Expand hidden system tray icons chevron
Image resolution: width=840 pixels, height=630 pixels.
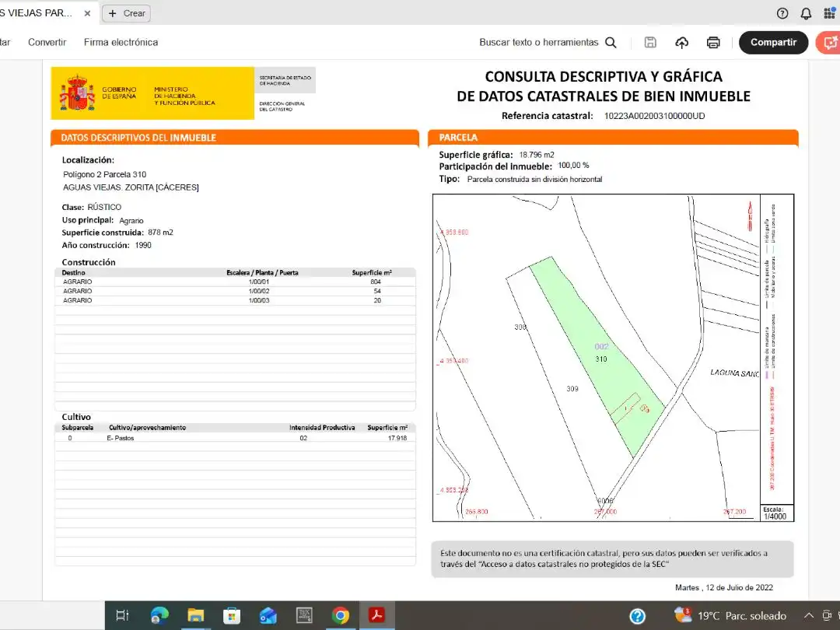[809, 615]
